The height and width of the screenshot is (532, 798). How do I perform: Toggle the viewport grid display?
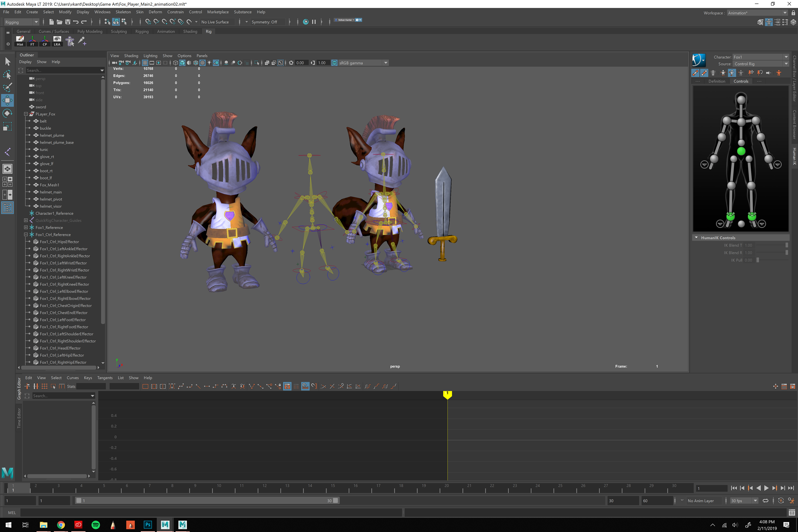pos(145,63)
